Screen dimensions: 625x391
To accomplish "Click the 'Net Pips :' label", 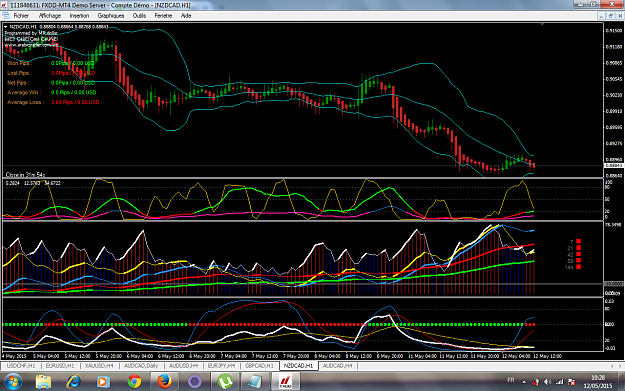I will pyautogui.click(x=18, y=83).
